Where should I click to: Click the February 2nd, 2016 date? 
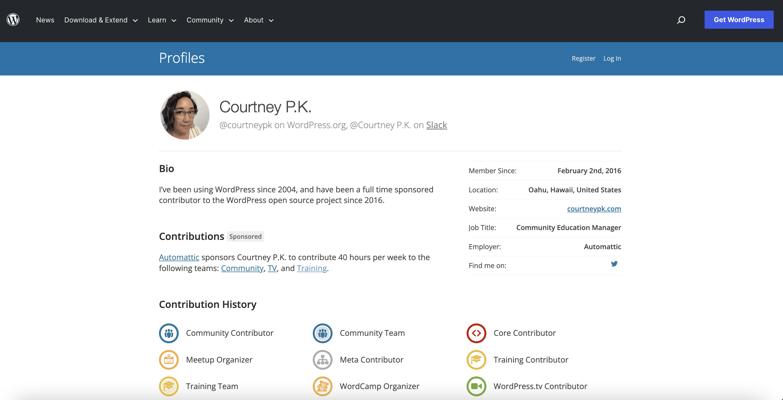tap(589, 171)
